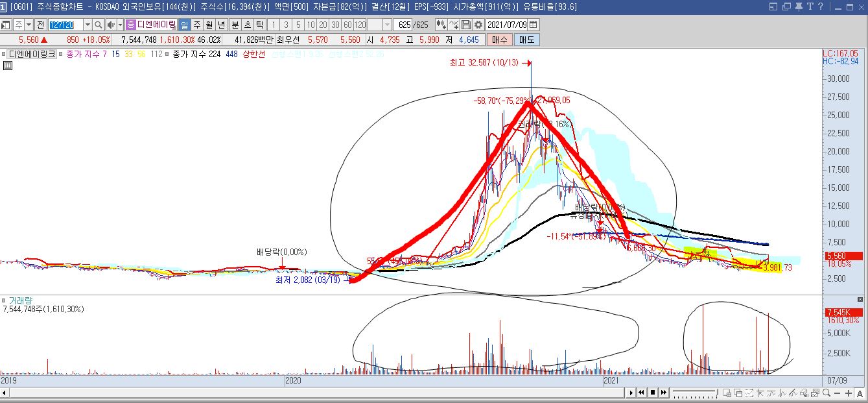Select interval 30 button
This screenshot has height=403, width=868.
point(335,25)
